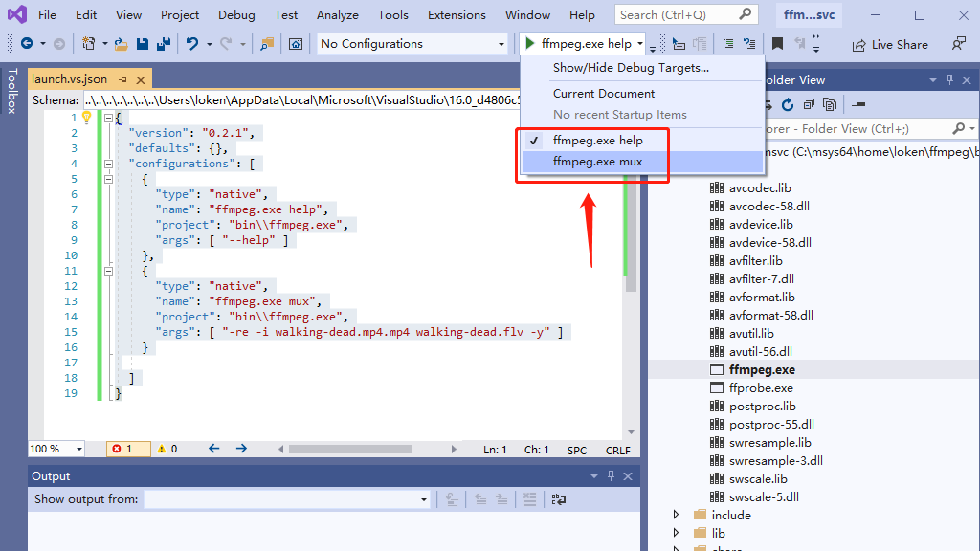The height and width of the screenshot is (551, 980).
Task: Click the Find in Files icon
Action: (x=267, y=44)
